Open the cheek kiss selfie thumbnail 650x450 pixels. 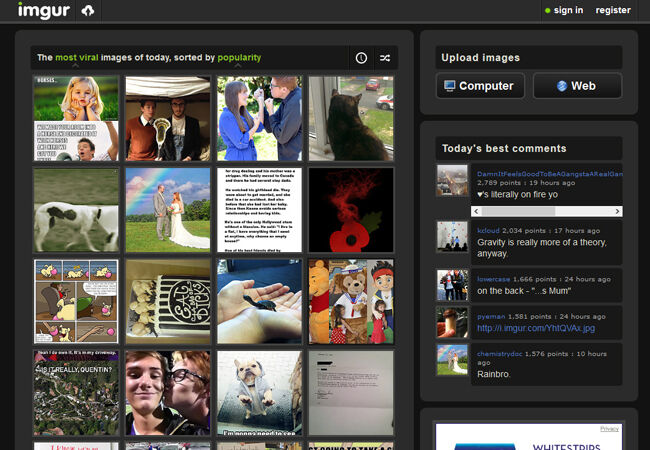click(168, 393)
